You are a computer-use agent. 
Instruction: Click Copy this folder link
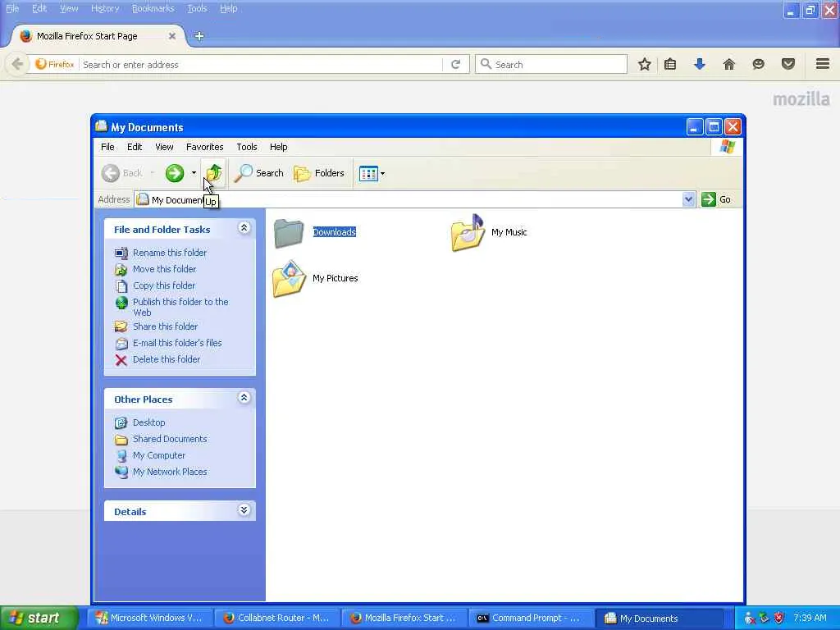164,285
